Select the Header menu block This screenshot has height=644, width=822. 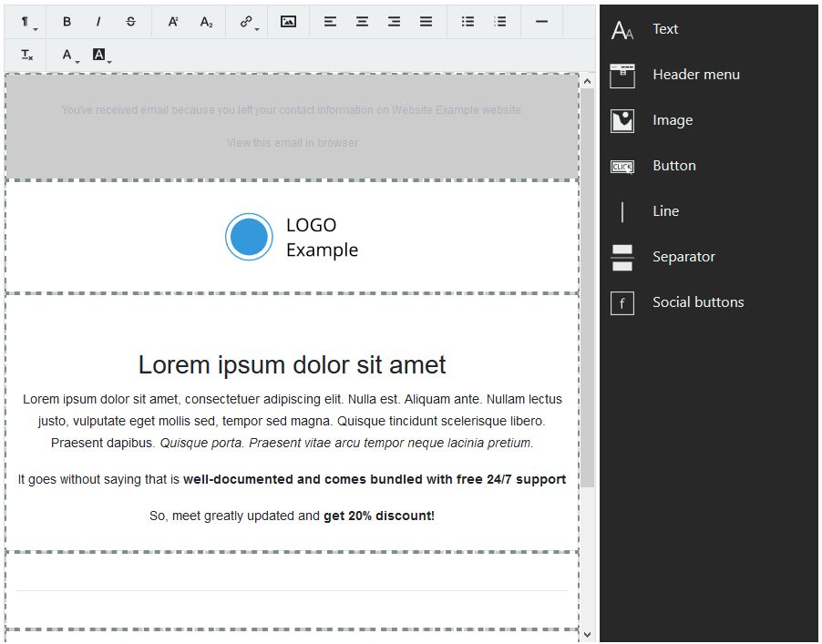(695, 75)
